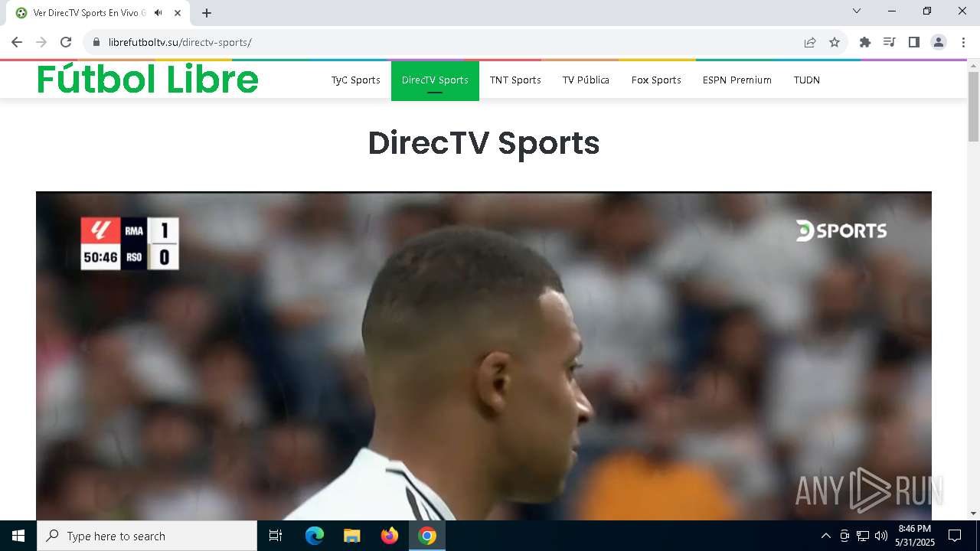Click the Fútbol Libre logo
Image resolution: width=980 pixels, height=551 pixels.
pos(148,80)
